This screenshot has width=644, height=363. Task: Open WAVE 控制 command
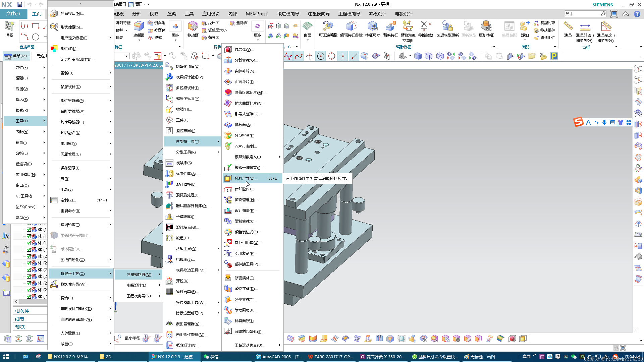click(x=252, y=146)
